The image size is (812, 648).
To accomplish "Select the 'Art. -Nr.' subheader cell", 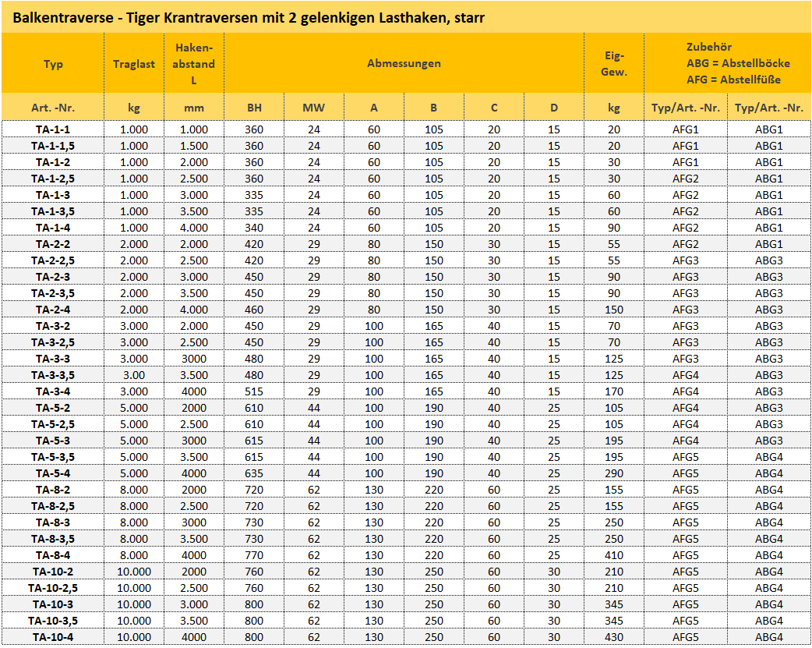I will [x=53, y=108].
